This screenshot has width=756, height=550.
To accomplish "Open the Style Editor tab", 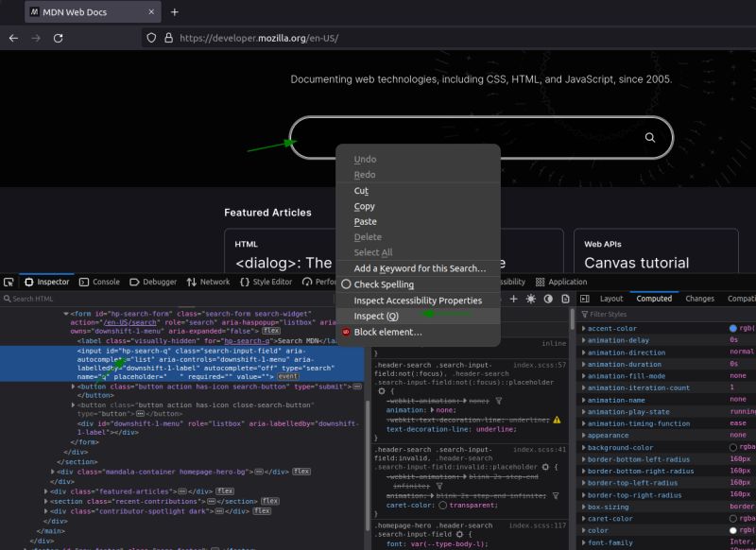I will pos(266,282).
